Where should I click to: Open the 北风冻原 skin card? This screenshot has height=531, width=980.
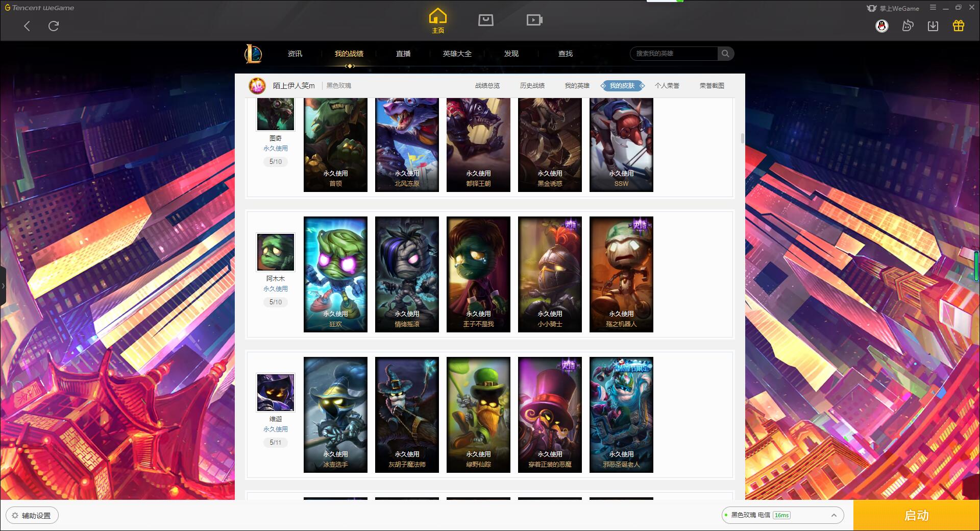point(407,145)
